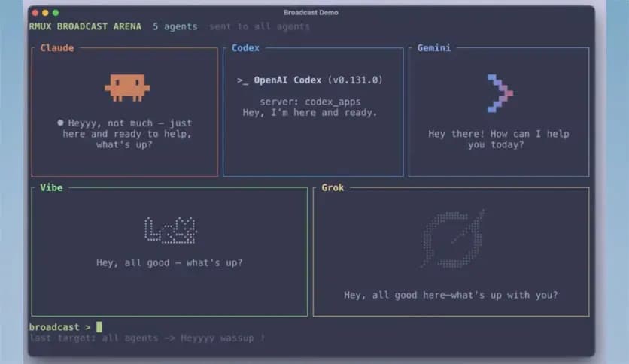The width and height of the screenshot is (629, 364).
Task: Click the Claude pixel crab mascot icon
Action: pos(128,87)
